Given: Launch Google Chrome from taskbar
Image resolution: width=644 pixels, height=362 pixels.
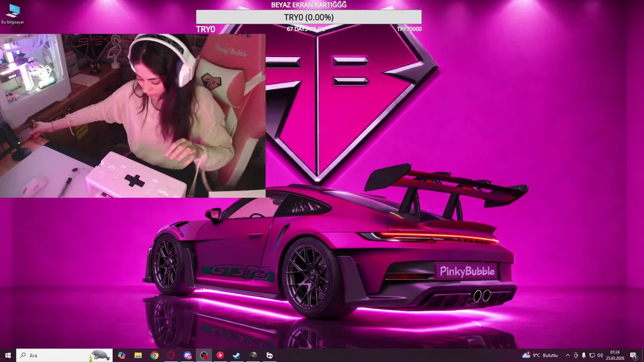Looking at the screenshot, I should coord(154,355).
